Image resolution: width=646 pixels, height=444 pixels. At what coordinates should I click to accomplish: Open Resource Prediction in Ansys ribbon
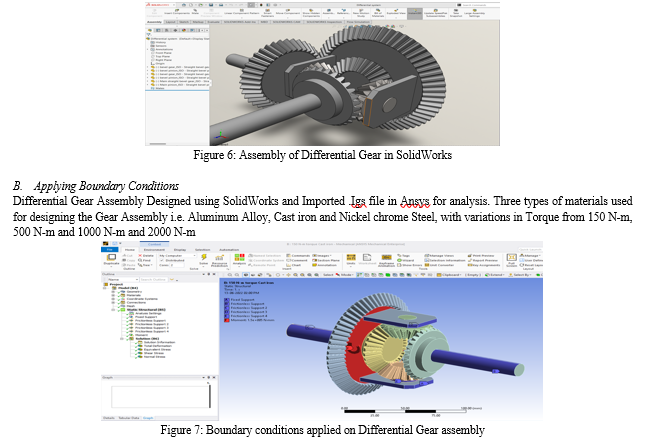tap(219, 259)
